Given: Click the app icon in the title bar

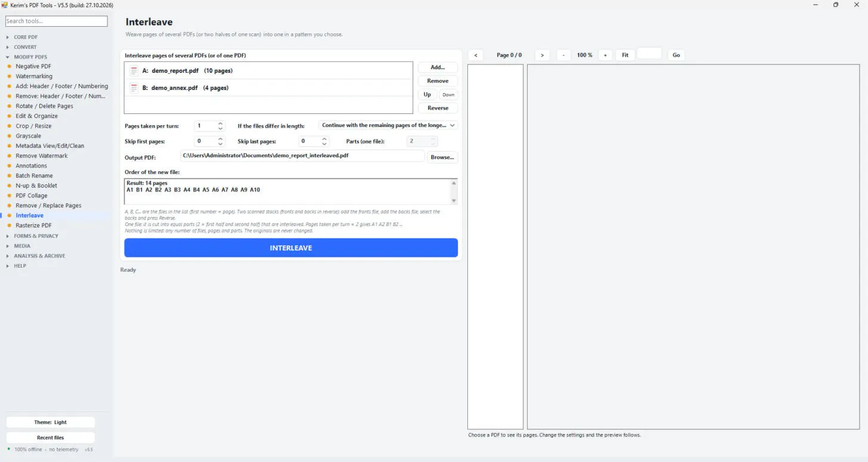Looking at the screenshot, I should pyautogui.click(x=5, y=5).
